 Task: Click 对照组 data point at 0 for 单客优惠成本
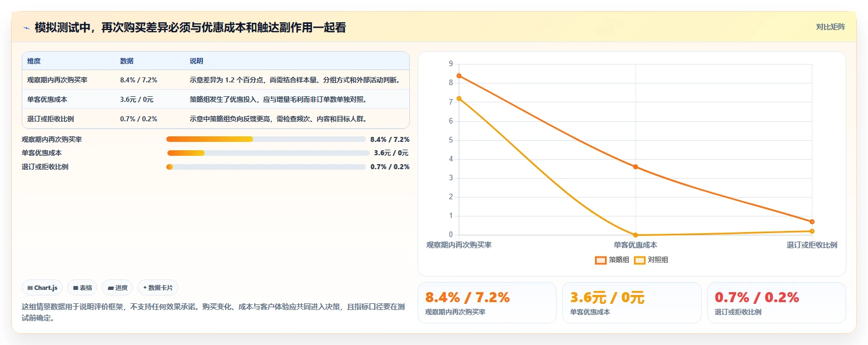pos(636,235)
